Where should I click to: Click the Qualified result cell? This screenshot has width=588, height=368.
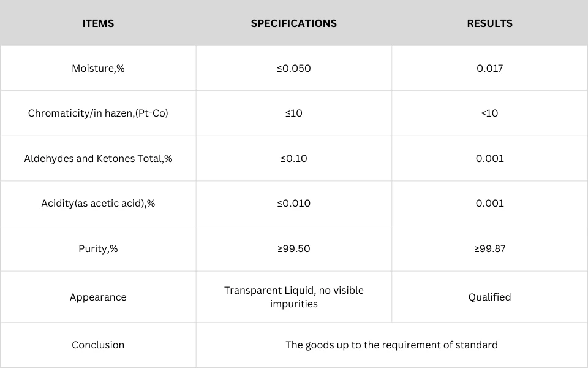click(489, 297)
